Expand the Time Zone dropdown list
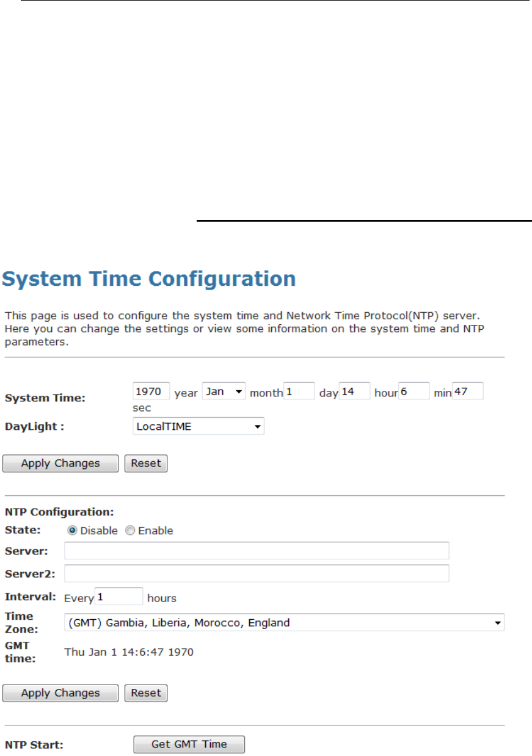The height and width of the screenshot is (756, 532). click(x=285, y=623)
